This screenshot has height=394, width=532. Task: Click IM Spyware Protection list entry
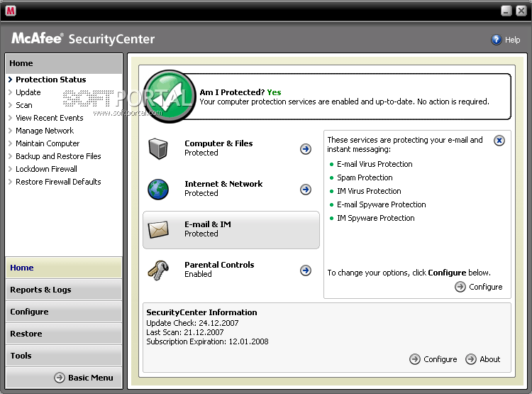pyautogui.click(x=375, y=218)
